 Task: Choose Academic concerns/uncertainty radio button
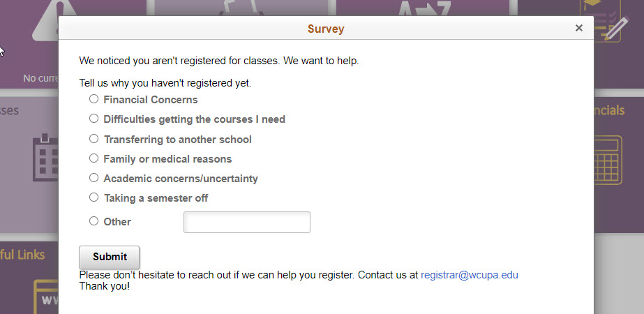tap(94, 178)
